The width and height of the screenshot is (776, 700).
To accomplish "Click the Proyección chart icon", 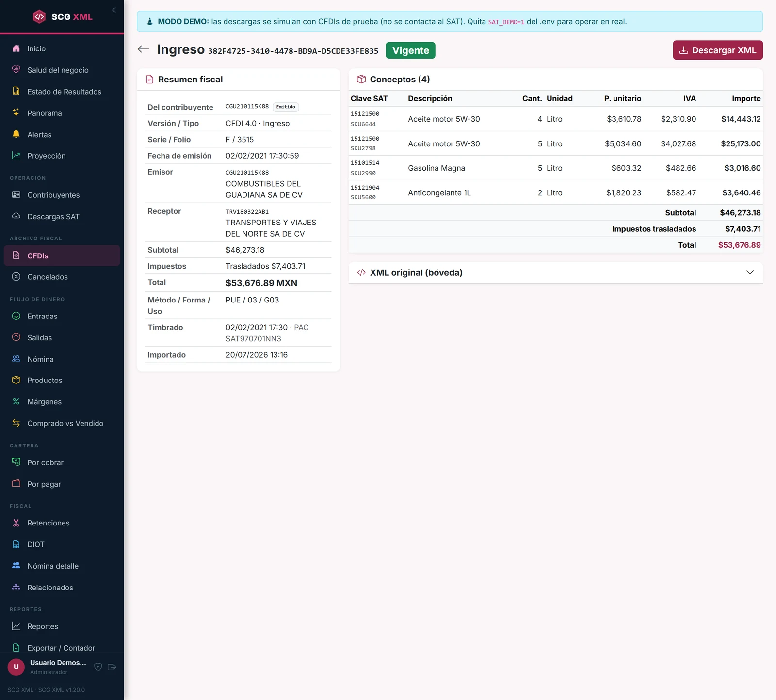I will tap(16, 156).
